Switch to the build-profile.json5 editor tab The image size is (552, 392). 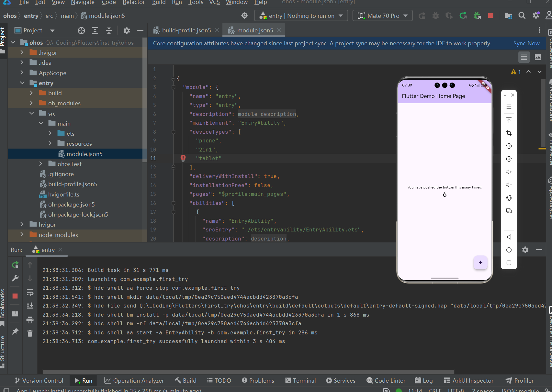[186, 30]
